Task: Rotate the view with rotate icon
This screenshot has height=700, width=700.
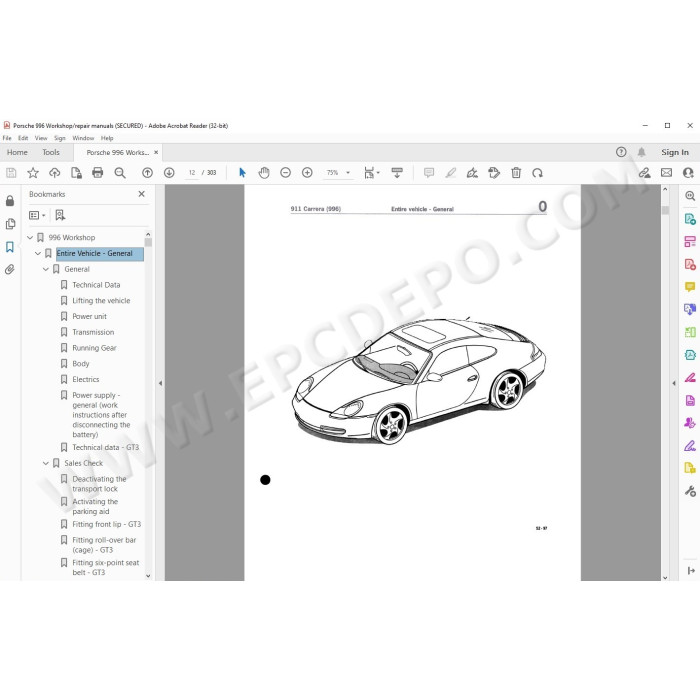Action: [x=538, y=173]
